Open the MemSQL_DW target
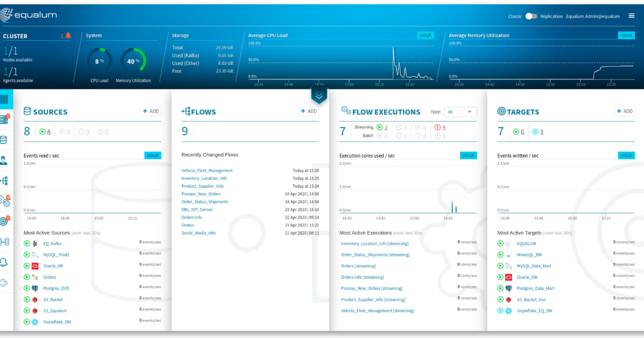Viewport: 644px width, 338px height. tap(529, 255)
